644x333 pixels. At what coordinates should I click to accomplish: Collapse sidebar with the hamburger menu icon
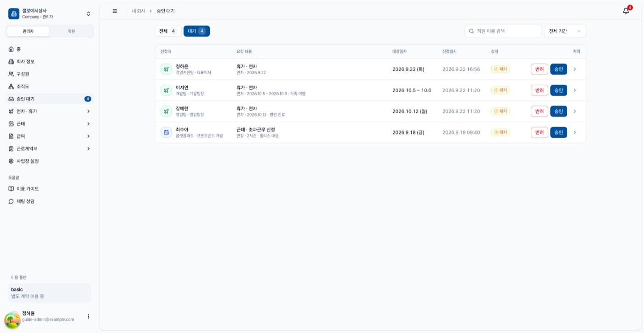coord(115,11)
